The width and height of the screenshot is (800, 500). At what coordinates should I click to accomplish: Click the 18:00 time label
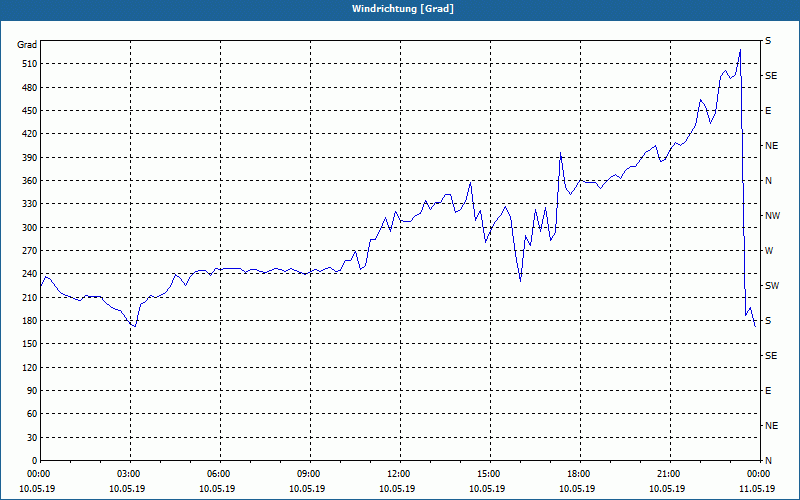tap(580, 474)
